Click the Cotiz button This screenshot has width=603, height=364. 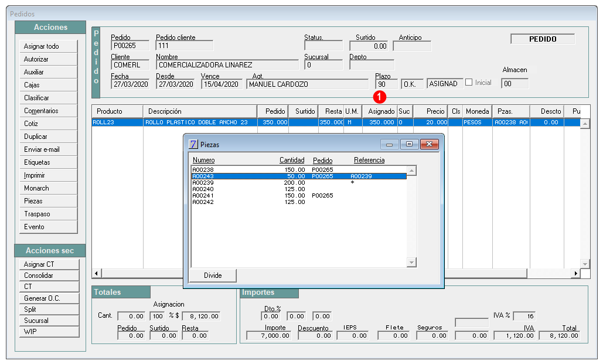point(49,124)
